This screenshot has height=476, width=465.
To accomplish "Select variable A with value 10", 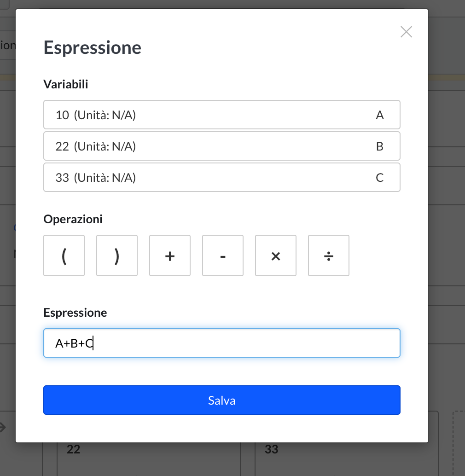I will 221,115.
